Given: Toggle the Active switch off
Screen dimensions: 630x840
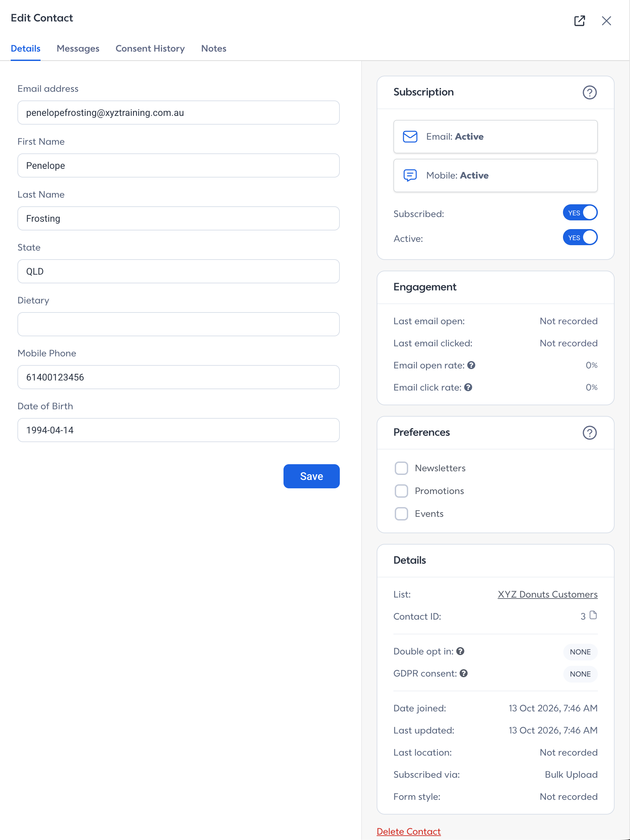Looking at the screenshot, I should pyautogui.click(x=580, y=237).
